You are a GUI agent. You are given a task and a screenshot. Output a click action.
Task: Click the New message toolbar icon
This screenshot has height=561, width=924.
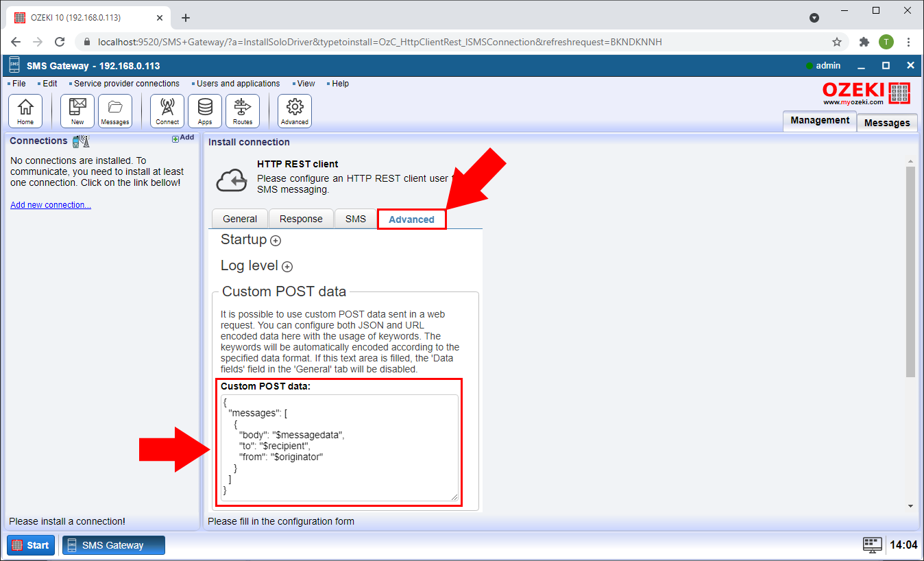[77, 111]
